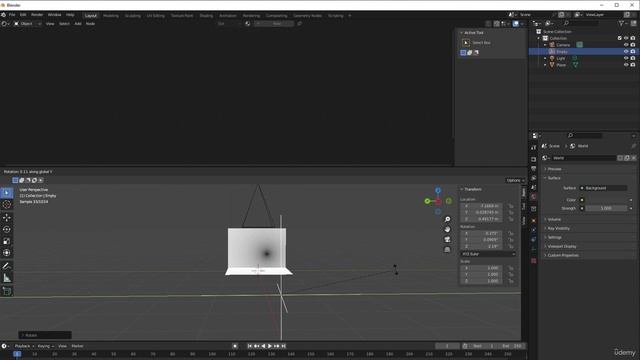This screenshot has width=640, height=360.
Task: Open the XYZ Euler rotation mode dropdown
Action: click(x=488, y=254)
